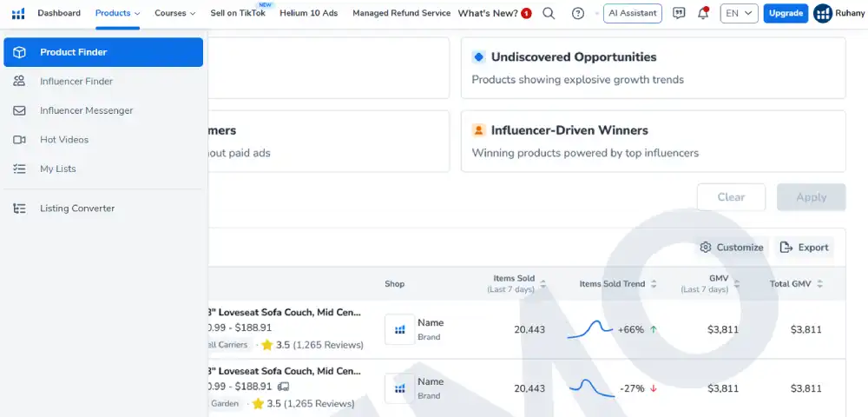Click the Customize gear icon
This screenshot has height=417, width=868.
coord(705,248)
